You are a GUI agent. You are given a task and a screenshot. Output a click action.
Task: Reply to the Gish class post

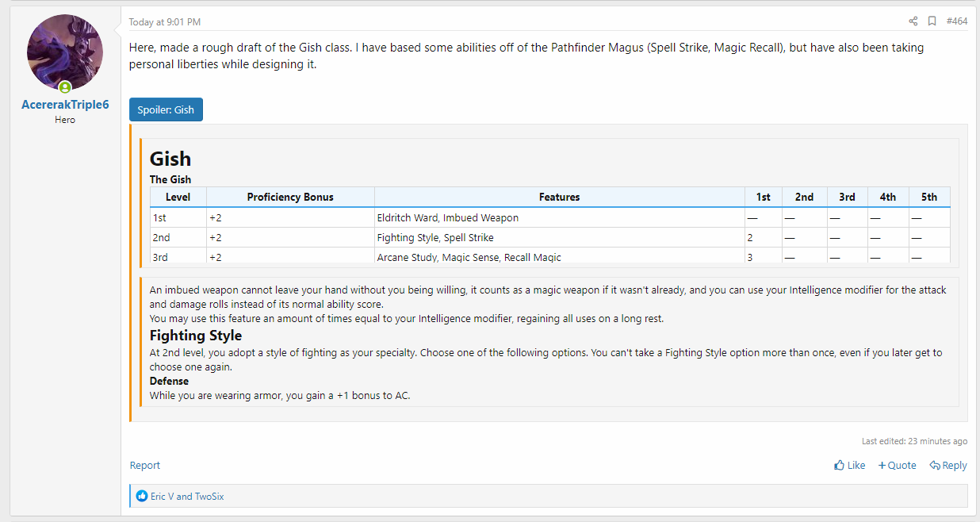948,466
